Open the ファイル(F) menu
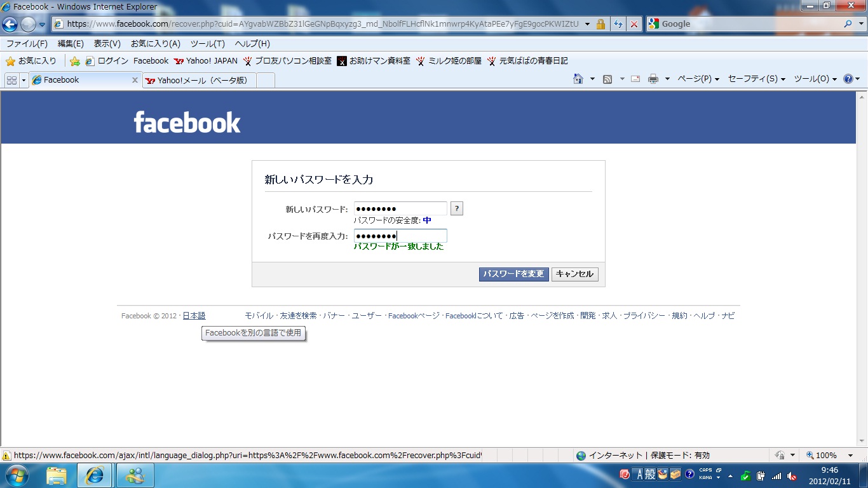The image size is (868, 488). [x=27, y=44]
